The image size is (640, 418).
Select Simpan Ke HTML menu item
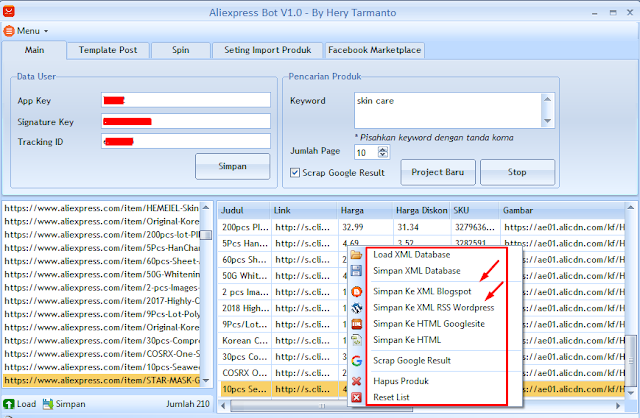[x=407, y=340]
